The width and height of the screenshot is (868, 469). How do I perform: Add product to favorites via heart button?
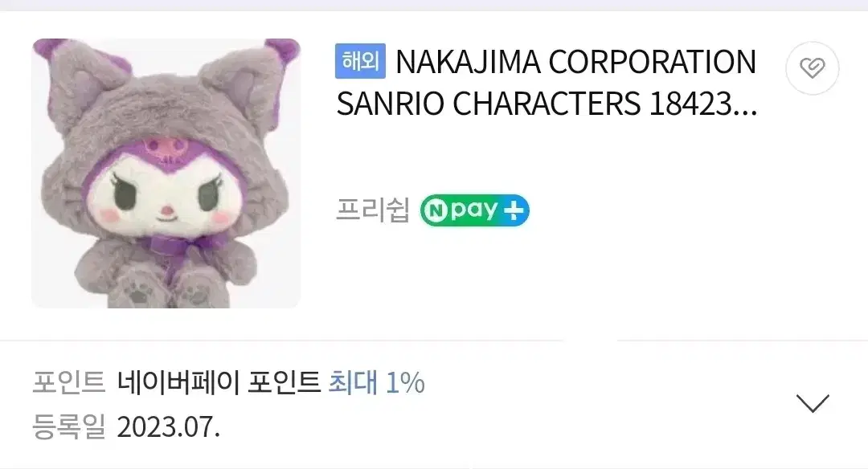tap(812, 68)
